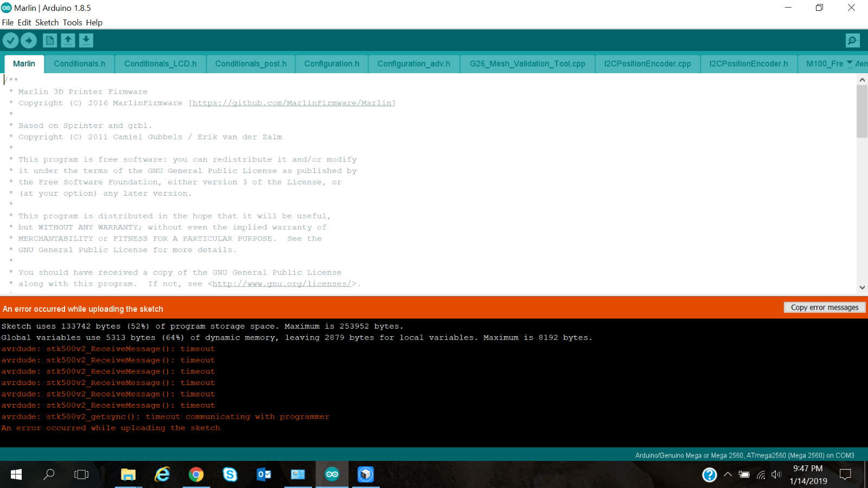Open the Serial Monitor magnifier icon
The height and width of the screenshot is (488, 868).
click(x=852, y=40)
